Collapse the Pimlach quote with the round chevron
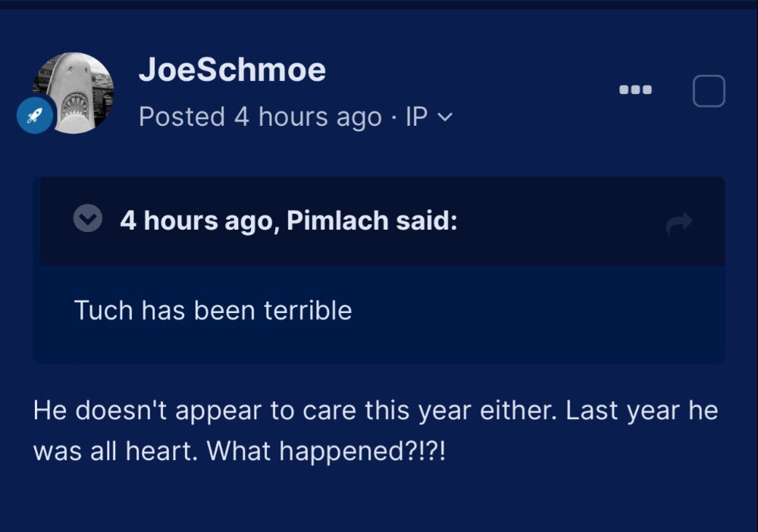758x532 pixels. pos(87,218)
